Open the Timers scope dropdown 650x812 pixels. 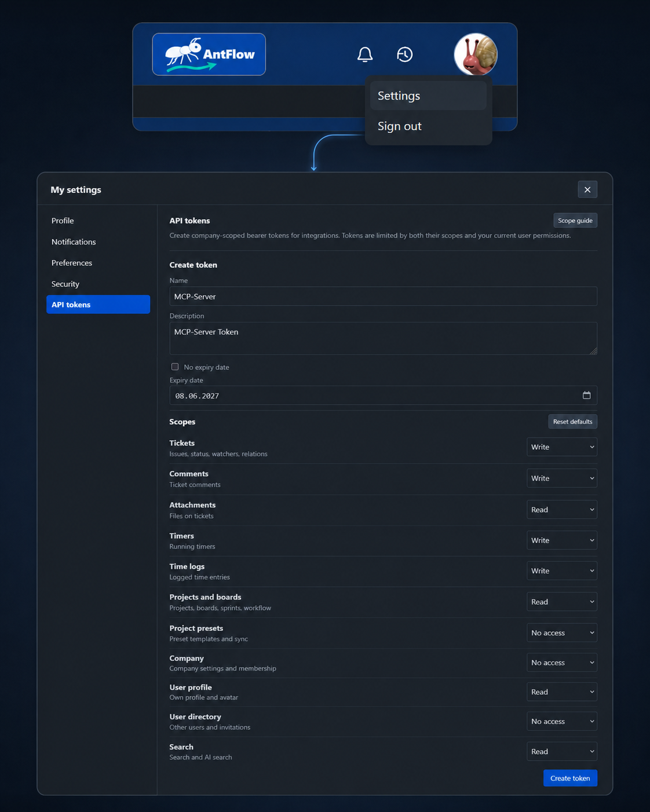pos(561,540)
